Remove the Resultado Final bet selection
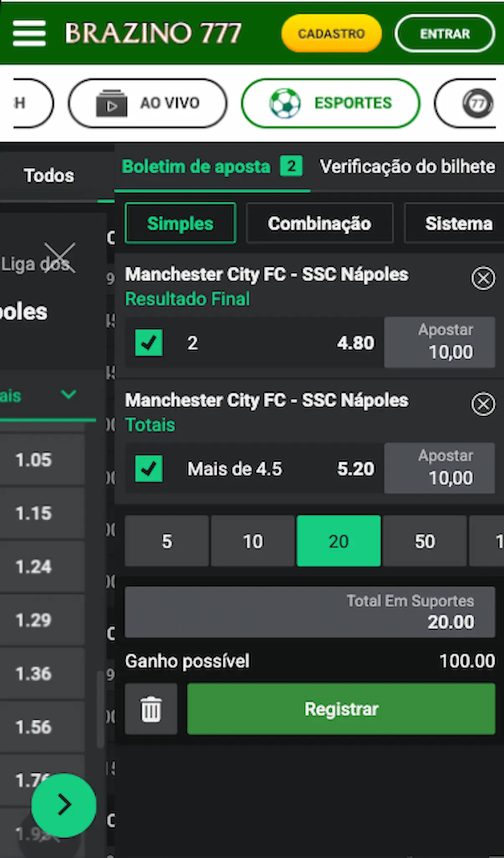This screenshot has width=504, height=858. click(483, 278)
